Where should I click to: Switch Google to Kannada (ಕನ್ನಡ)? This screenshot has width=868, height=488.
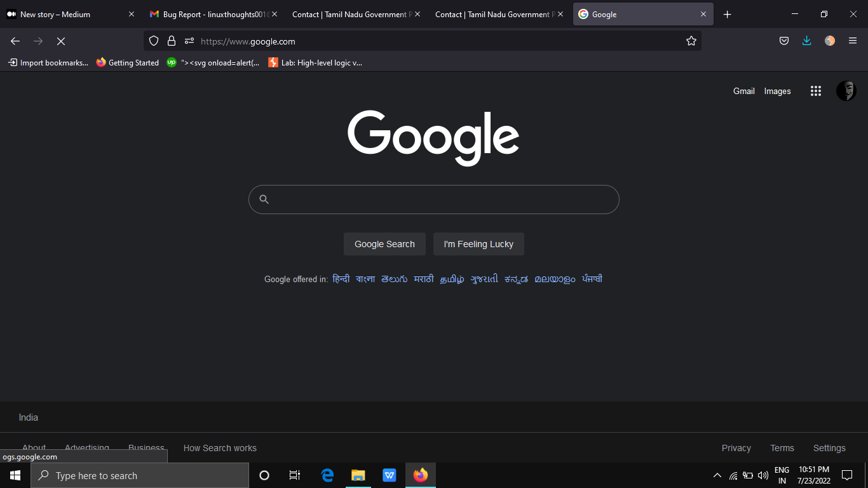tap(516, 279)
